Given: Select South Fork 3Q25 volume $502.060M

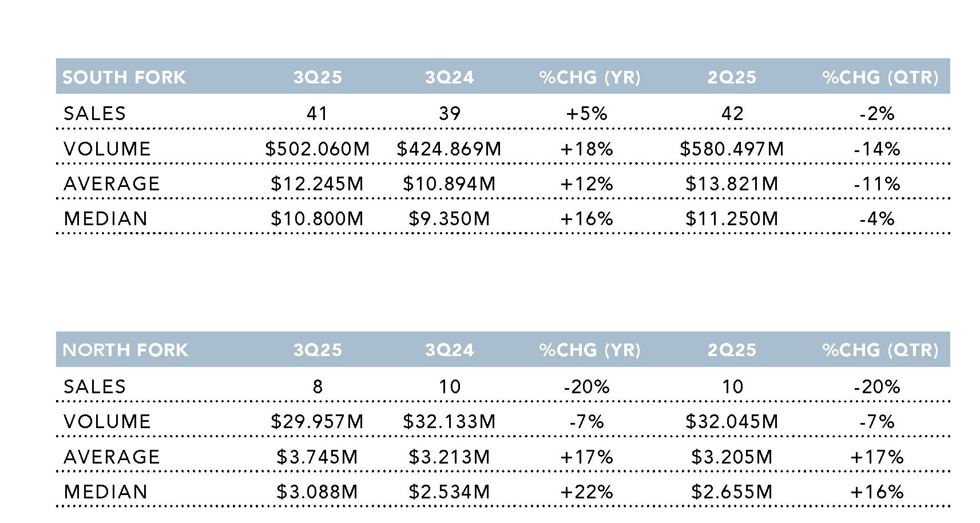Looking at the screenshot, I should 318,149.
